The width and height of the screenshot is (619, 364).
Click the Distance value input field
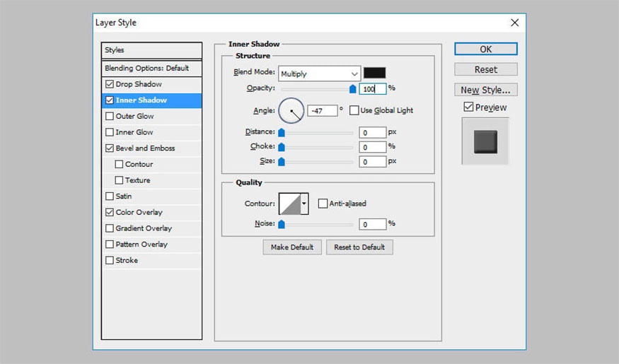[372, 132]
